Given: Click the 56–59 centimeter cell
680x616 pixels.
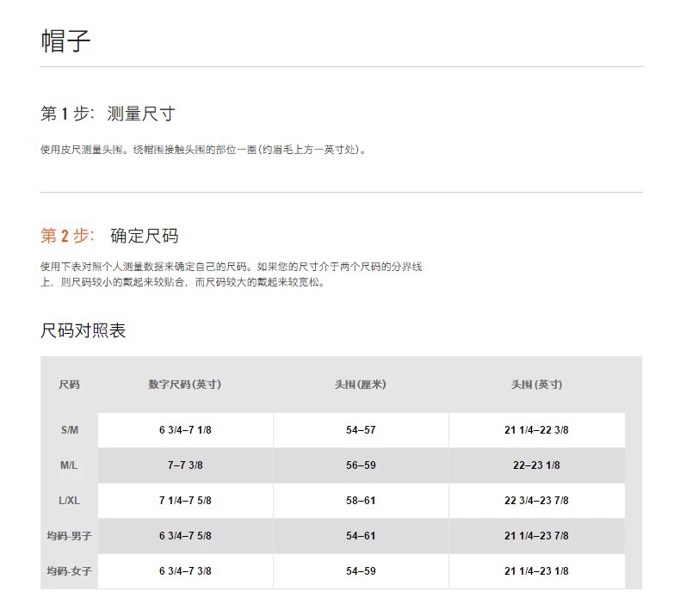Looking at the screenshot, I should 361,465.
